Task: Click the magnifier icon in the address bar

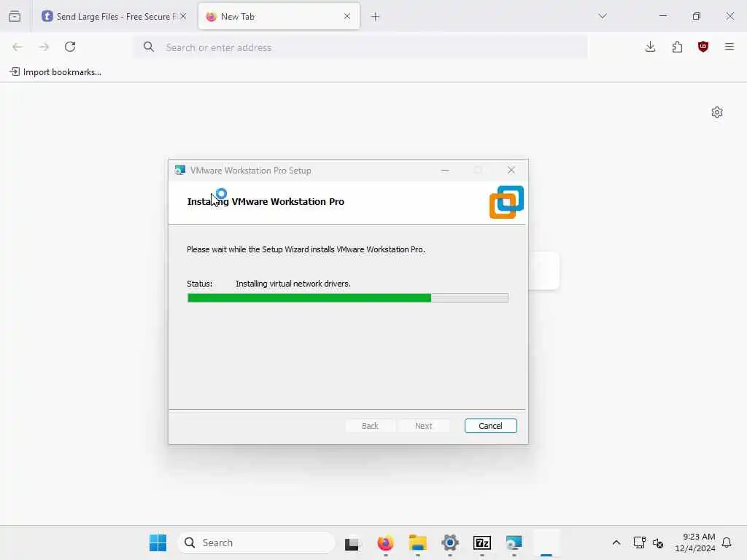Action: coord(149,47)
